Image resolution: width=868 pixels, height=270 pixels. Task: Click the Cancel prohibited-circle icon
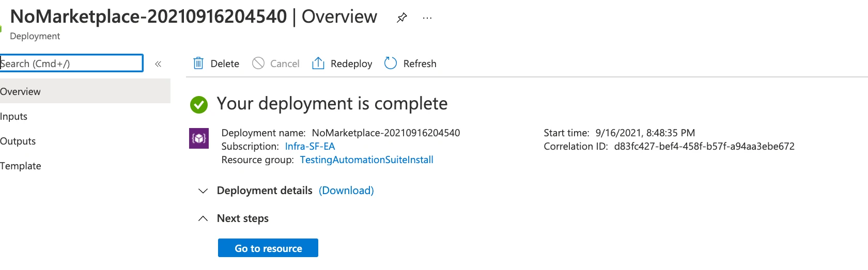[258, 63]
